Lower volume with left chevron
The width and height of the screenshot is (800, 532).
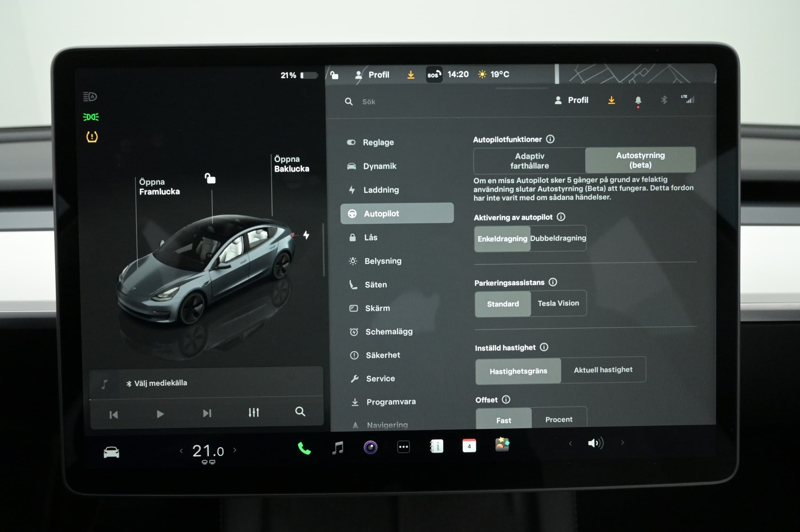pyautogui.click(x=571, y=443)
